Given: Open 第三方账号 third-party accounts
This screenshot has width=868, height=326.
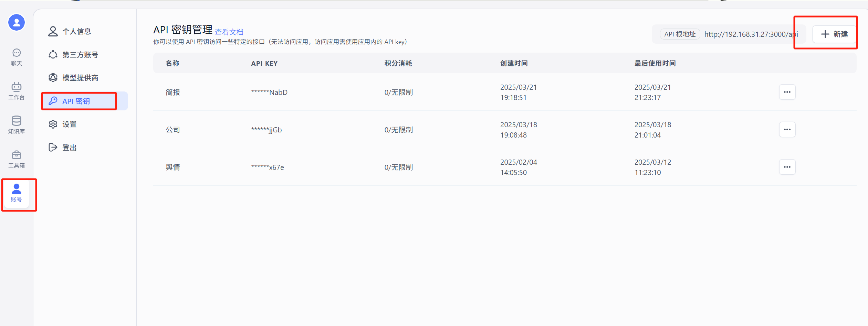Looking at the screenshot, I should 80,55.
